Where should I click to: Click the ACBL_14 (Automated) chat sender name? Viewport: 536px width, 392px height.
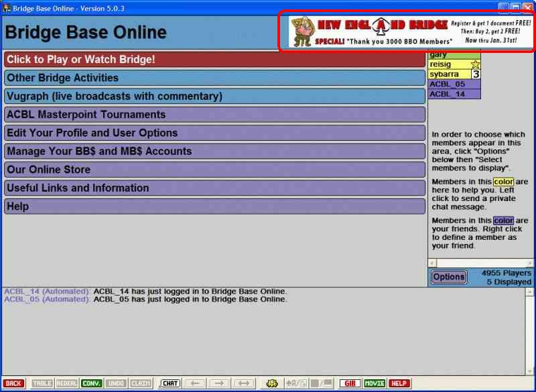tap(47, 291)
